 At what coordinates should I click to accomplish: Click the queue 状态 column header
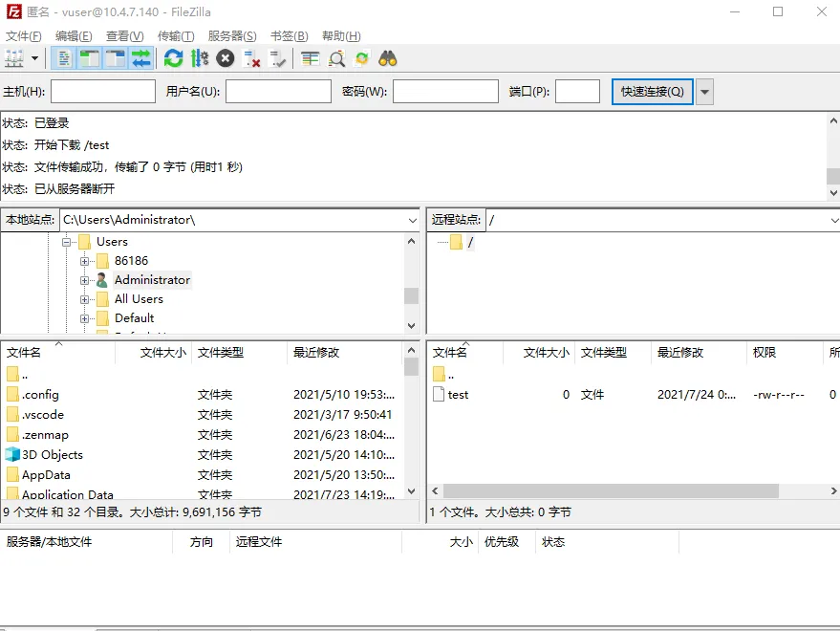pyautogui.click(x=607, y=542)
